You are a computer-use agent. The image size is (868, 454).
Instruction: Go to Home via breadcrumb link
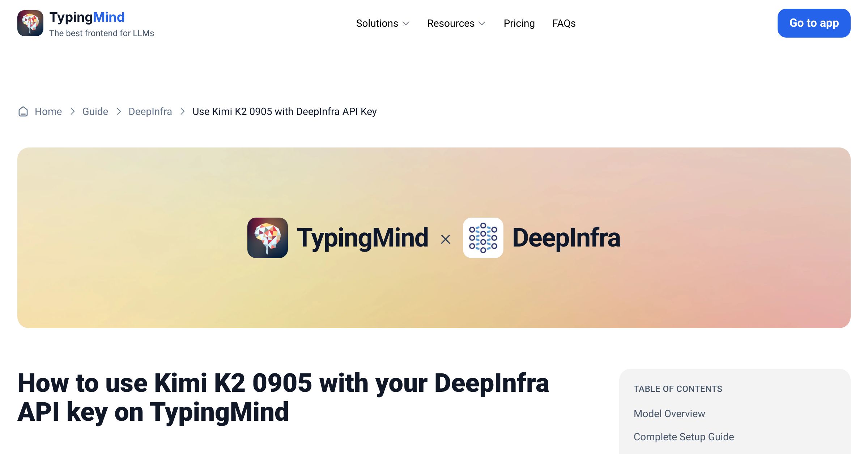click(x=48, y=112)
